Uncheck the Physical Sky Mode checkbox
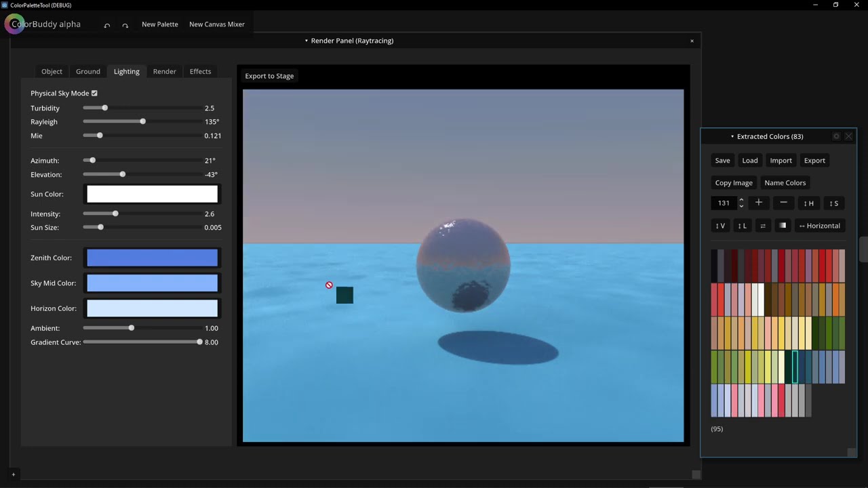Image resolution: width=868 pixels, height=488 pixels. coord(94,93)
